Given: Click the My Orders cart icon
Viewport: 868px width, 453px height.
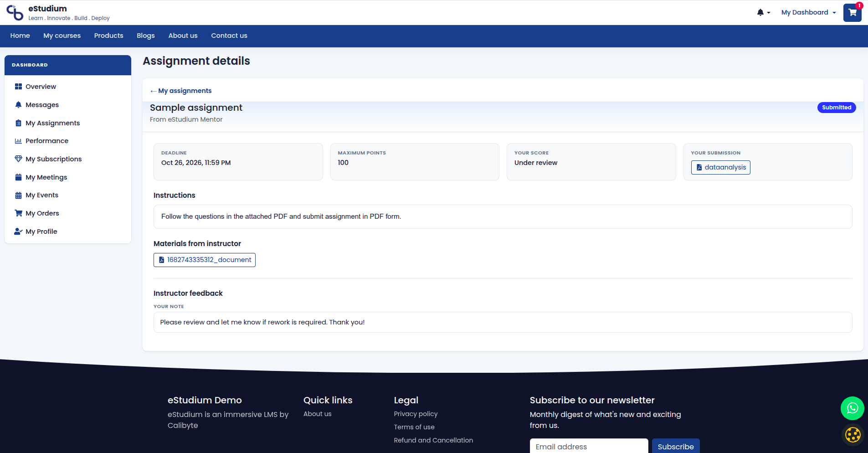Looking at the screenshot, I should [18, 213].
